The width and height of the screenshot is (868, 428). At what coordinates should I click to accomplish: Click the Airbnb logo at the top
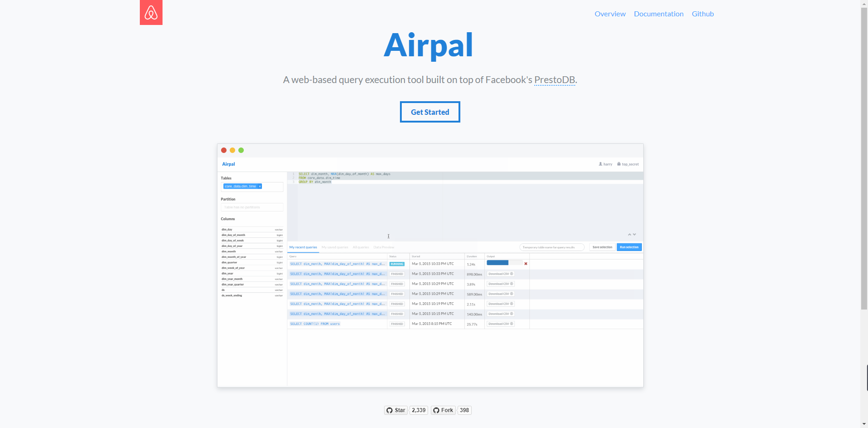151,12
